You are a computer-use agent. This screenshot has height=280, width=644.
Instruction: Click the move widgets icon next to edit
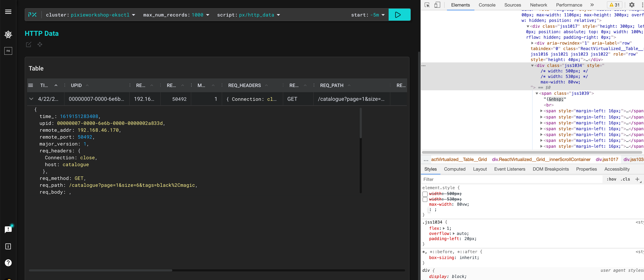[x=39, y=45]
